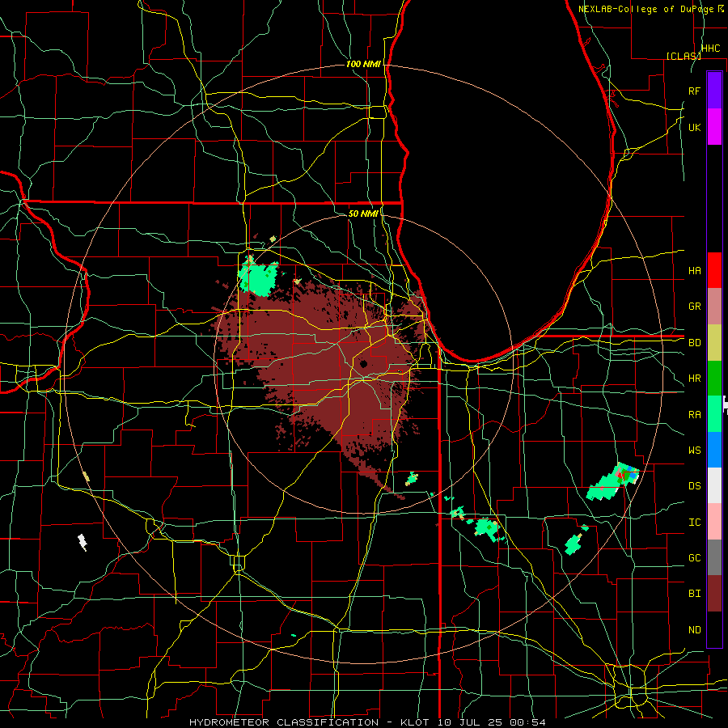Image resolution: width=728 pixels, height=728 pixels.
Task: Click the "WS" legend label
Action: pos(694,451)
